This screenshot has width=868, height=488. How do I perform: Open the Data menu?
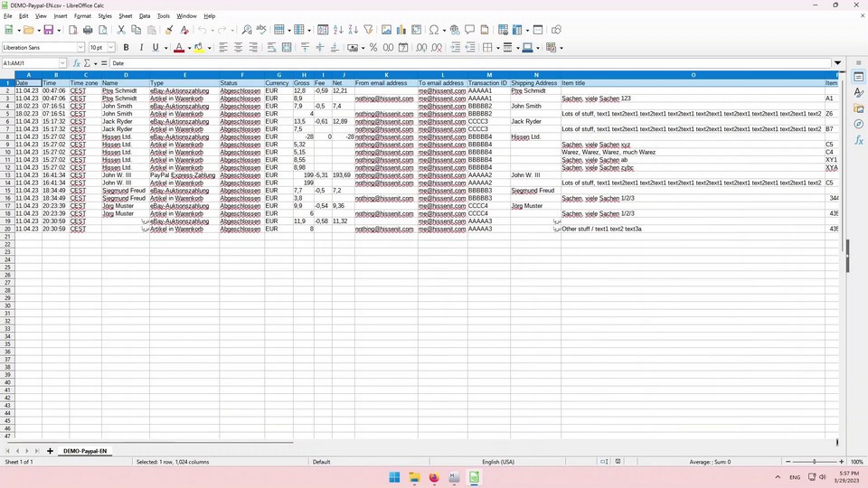click(x=145, y=16)
